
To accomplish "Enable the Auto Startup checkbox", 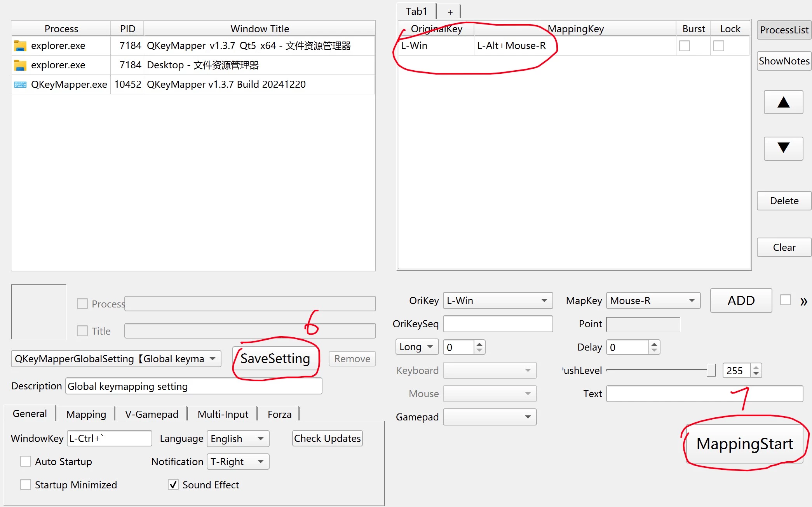I will 26,461.
